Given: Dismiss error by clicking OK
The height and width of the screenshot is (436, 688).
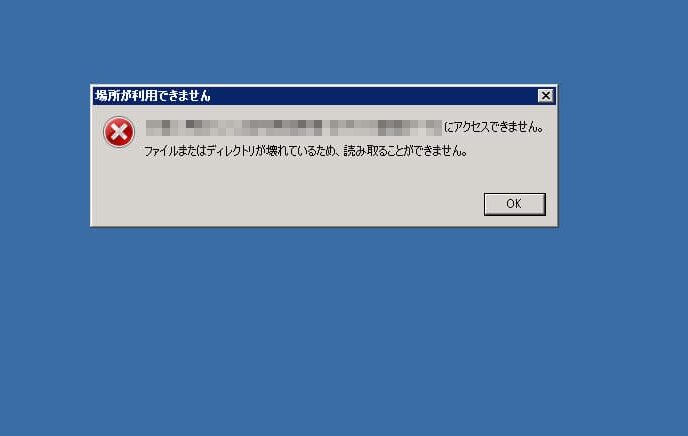Looking at the screenshot, I should tap(515, 204).
